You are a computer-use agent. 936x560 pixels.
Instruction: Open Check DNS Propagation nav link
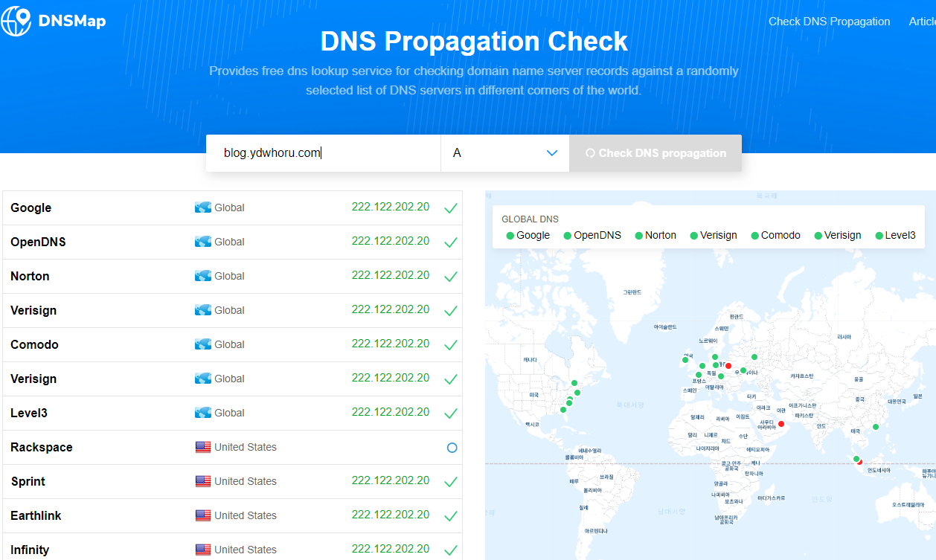point(829,22)
